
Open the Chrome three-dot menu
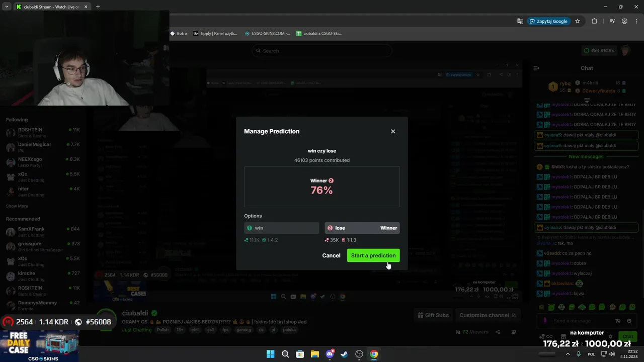click(x=637, y=21)
